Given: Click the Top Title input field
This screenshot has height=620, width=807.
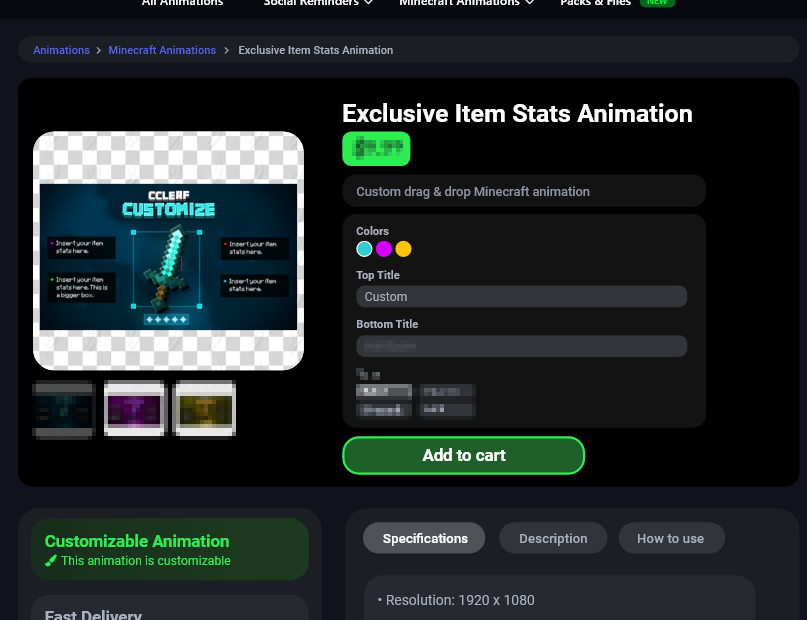Looking at the screenshot, I should click(x=521, y=296).
